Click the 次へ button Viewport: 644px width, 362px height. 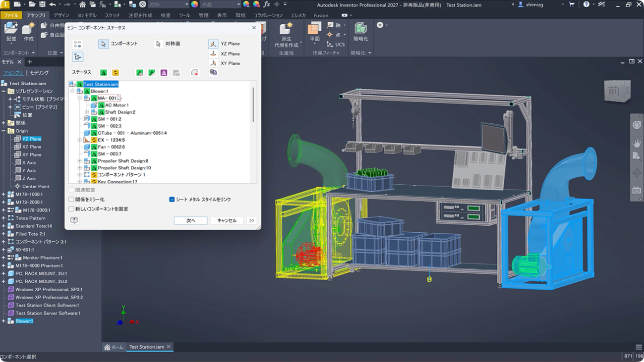(x=190, y=220)
